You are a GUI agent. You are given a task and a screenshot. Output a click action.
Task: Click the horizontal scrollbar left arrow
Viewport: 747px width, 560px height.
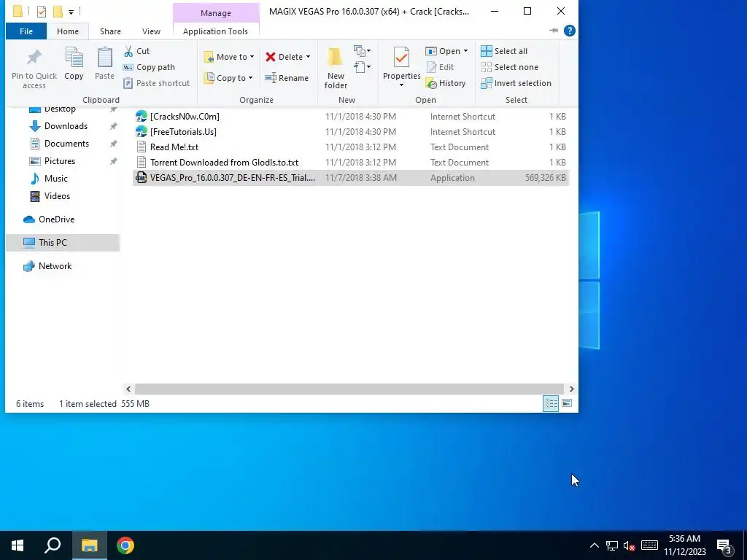[128, 389]
